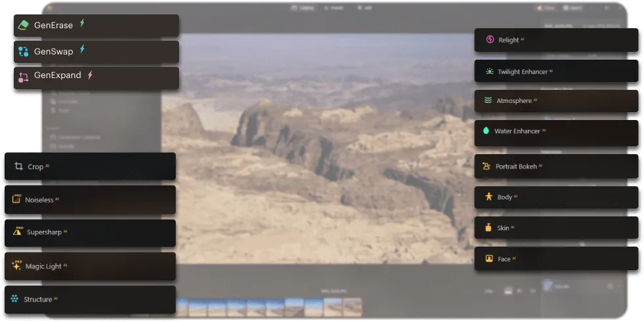Click the GenExpand icon
644x322 pixels.
point(24,77)
